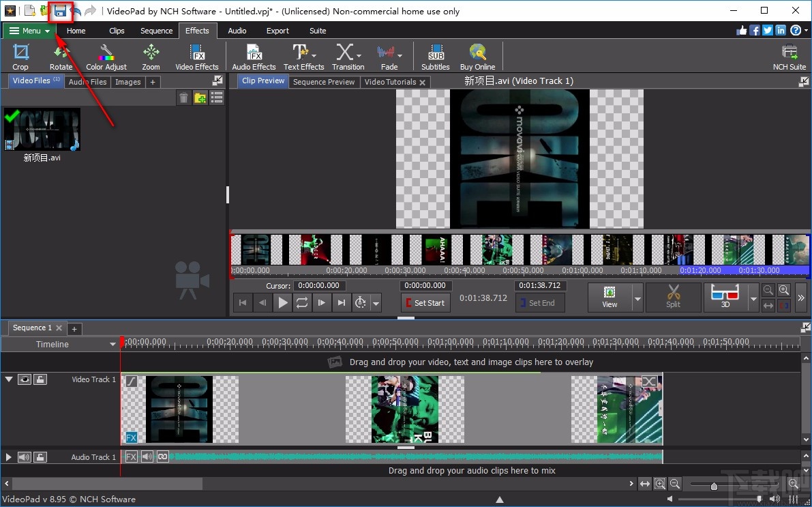Mute Audio Track 1

pyautogui.click(x=24, y=457)
